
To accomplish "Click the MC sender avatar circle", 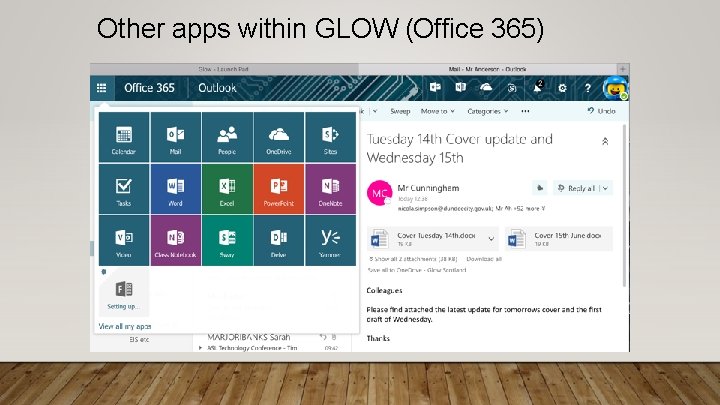I will click(379, 193).
